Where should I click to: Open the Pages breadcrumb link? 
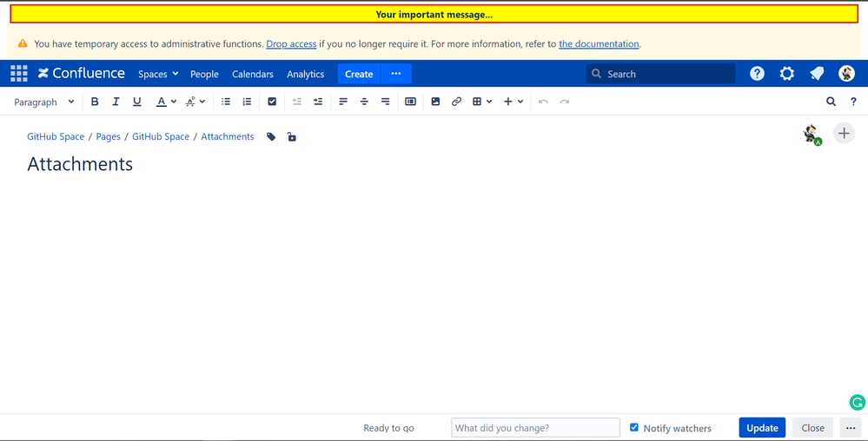[108, 136]
